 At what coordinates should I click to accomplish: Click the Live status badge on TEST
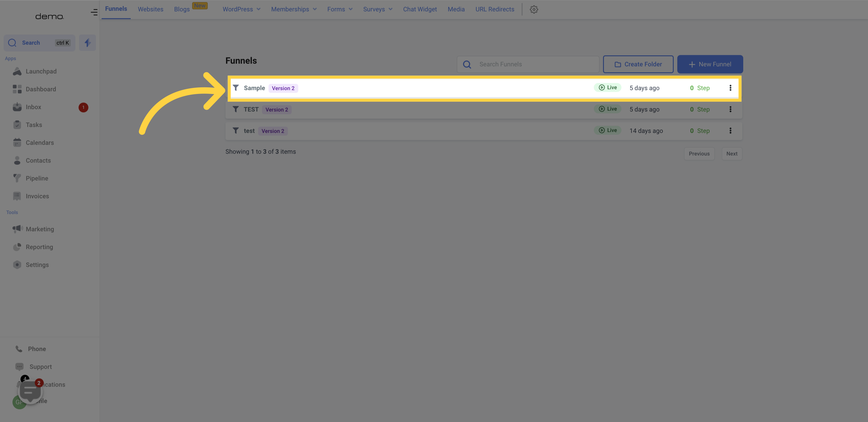(607, 109)
